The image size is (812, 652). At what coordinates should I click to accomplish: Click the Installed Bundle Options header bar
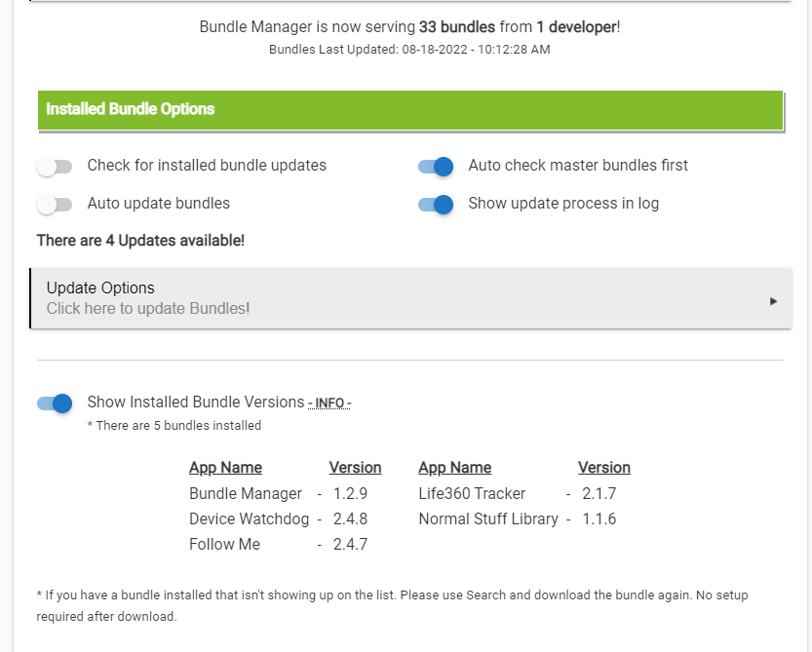click(x=409, y=110)
